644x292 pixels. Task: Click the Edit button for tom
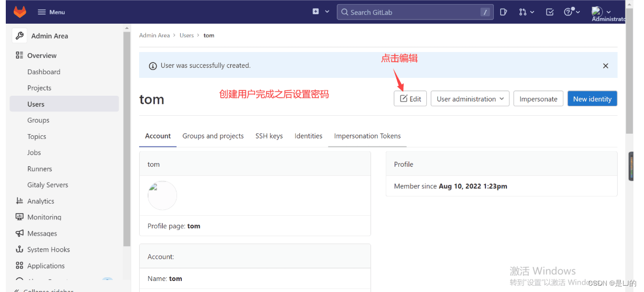[410, 99]
